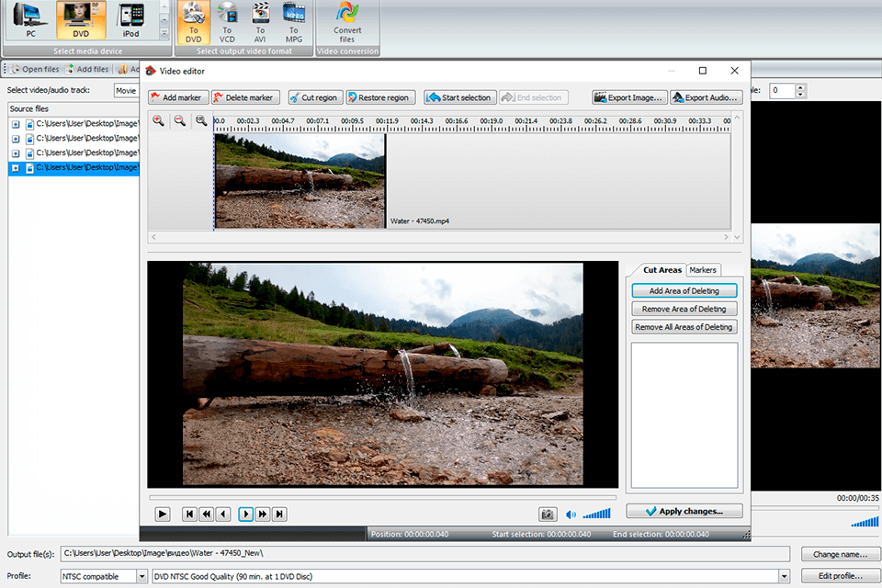Viewport: 882px width, 588px height.
Task: Select the iPod media device
Action: pyautogui.click(x=130, y=22)
